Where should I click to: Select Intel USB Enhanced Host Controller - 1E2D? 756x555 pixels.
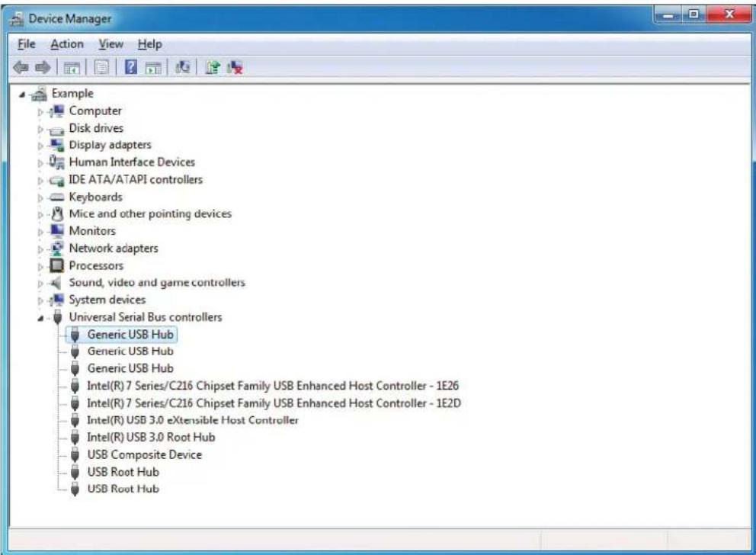pos(274,403)
